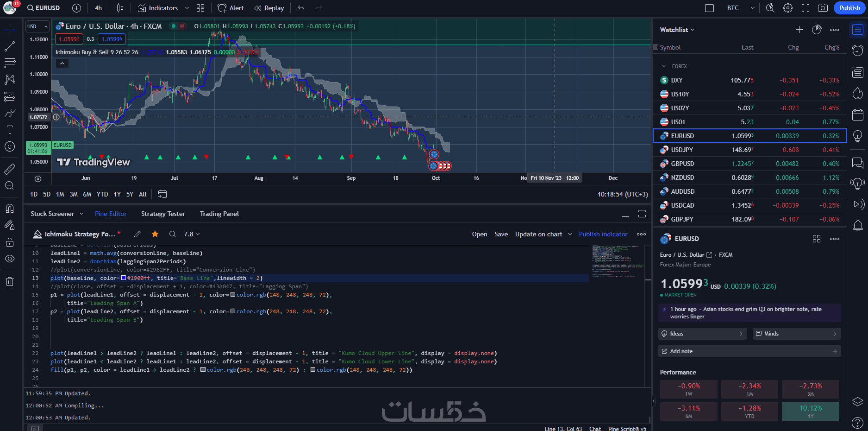Switch to the Trading Panel tab

(x=219, y=214)
